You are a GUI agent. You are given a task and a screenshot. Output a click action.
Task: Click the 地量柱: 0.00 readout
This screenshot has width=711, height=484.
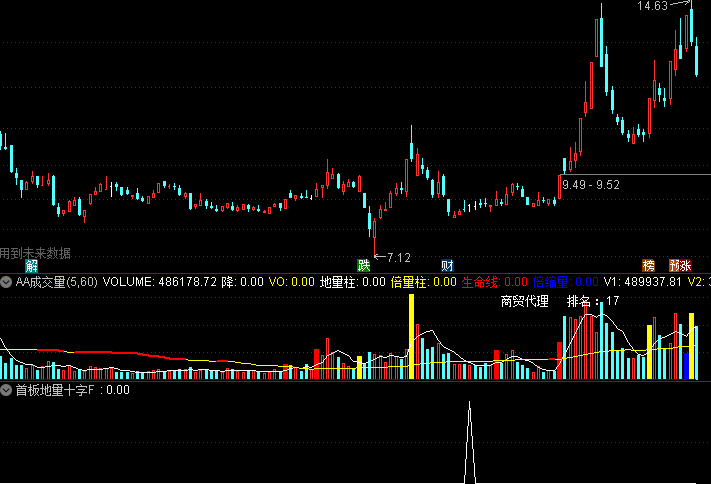(x=353, y=282)
